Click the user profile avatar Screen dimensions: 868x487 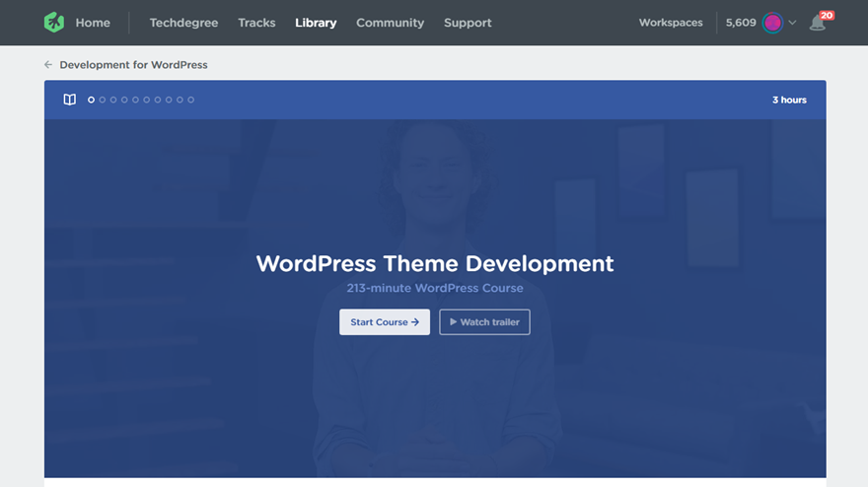tap(772, 23)
